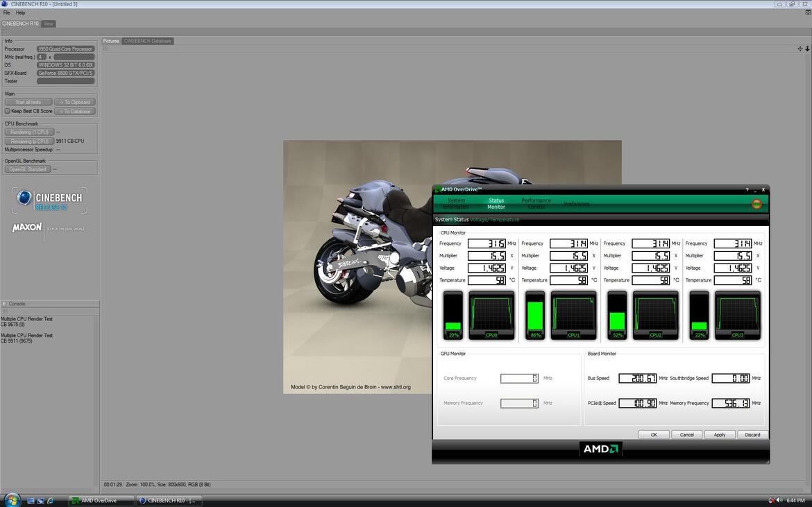Viewport: 812px width, 507px height.
Task: Select the Voltage/Temperature sub-tab
Action: (495, 220)
